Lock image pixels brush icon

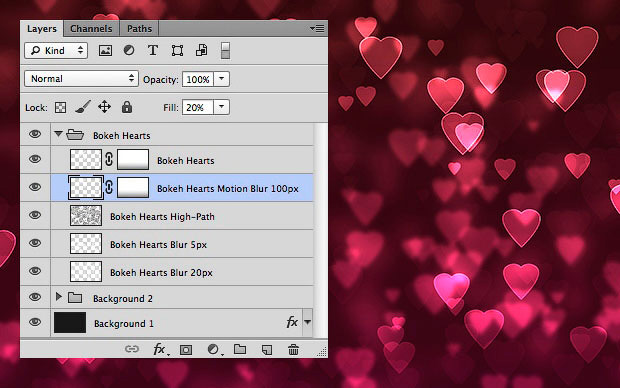pyautogui.click(x=83, y=107)
